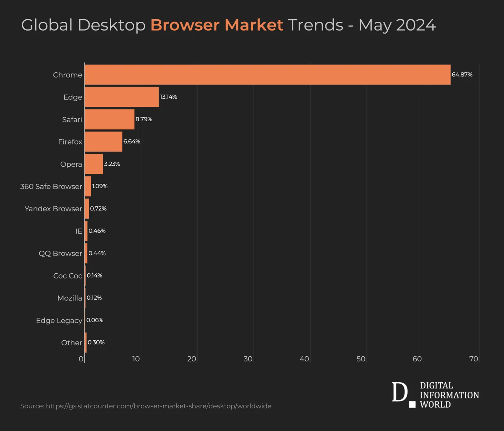Screen dimensions: 504x431
Task: Click the 'Yandex Browser' label
Action: point(53,209)
